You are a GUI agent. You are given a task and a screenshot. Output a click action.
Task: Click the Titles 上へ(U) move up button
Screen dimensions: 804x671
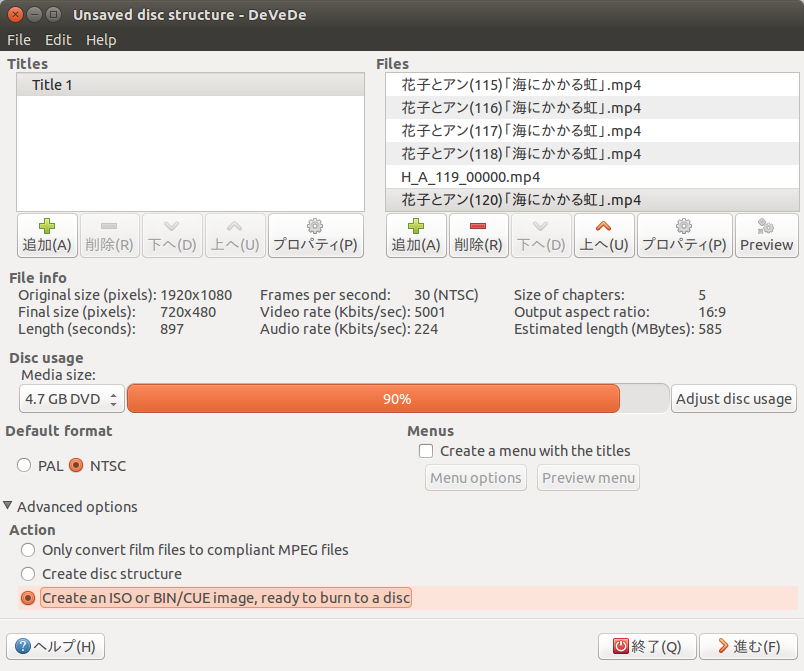(235, 235)
